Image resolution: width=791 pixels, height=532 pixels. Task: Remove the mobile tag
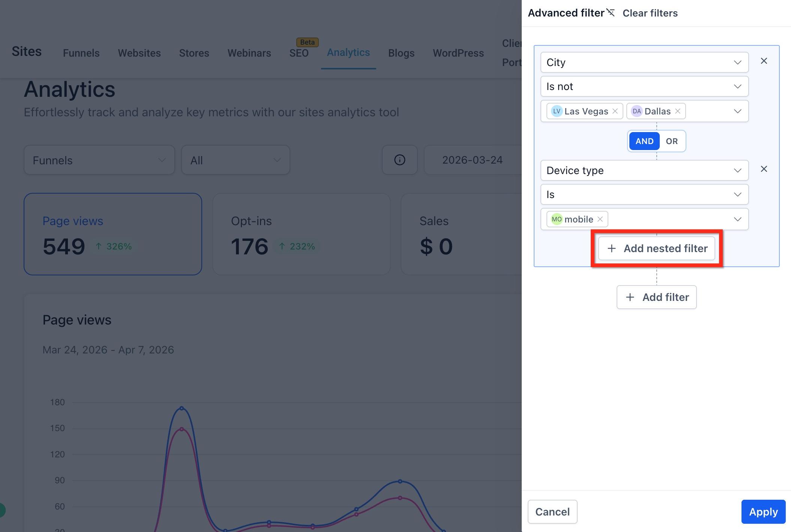coord(600,219)
